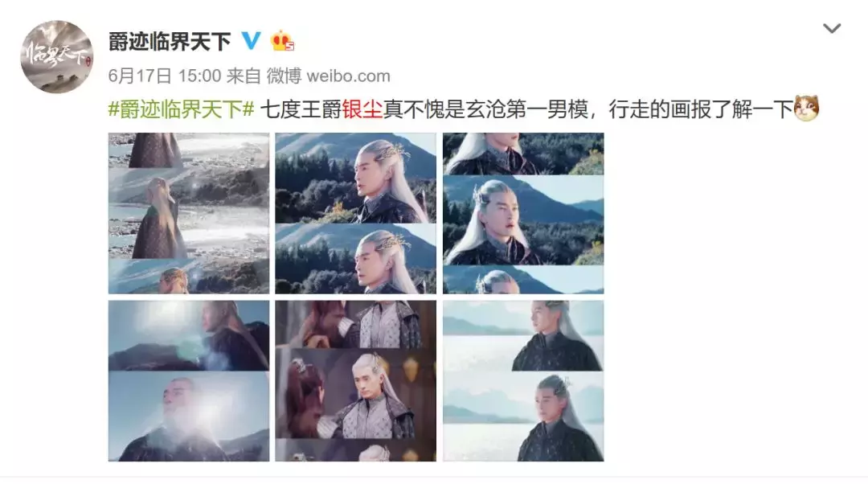
Task: Open the #爵迹临界天下# hashtag topic
Action: [181, 109]
